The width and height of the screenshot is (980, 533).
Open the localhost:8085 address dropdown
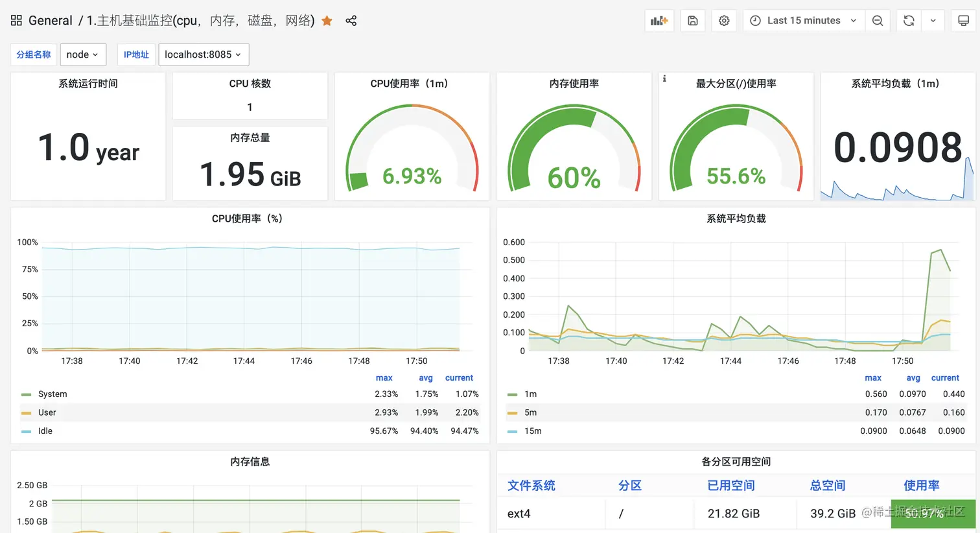coord(204,54)
